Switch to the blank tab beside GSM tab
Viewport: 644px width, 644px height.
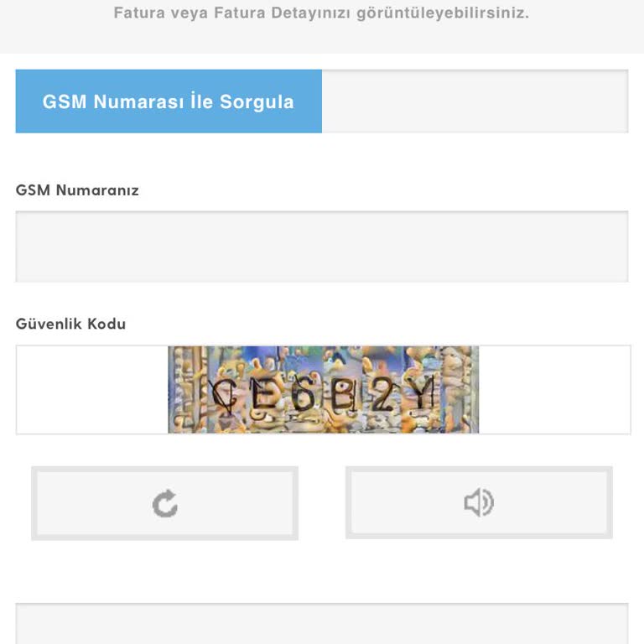475,101
